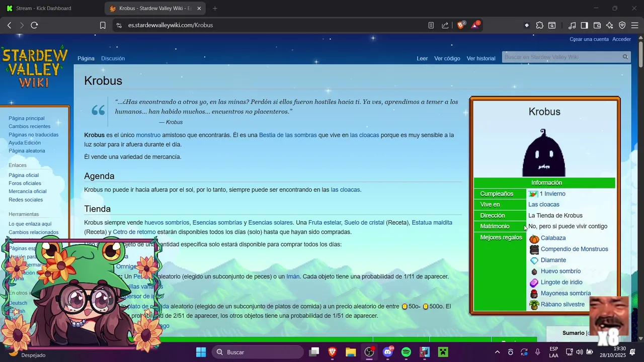Open the Brave VPN shield icon
This screenshot has height=362, width=644.
click(x=622, y=25)
